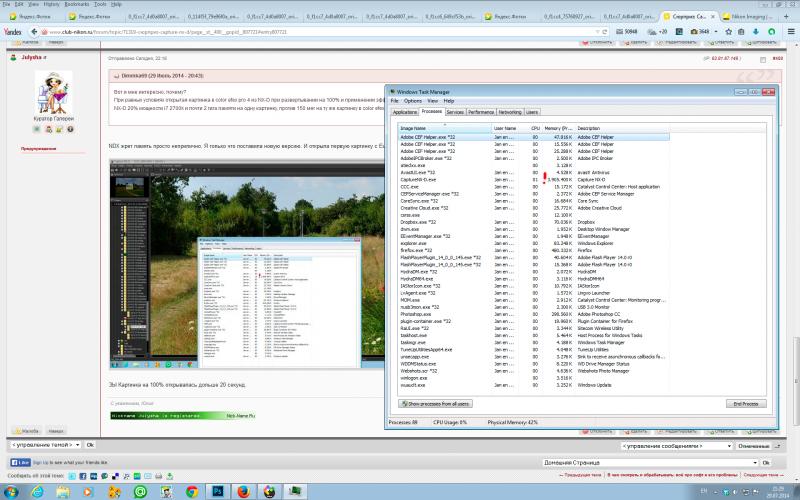The image size is (800, 500).
Task: Click the quote snapback icon beside Dimmka99
Action: 116,76
